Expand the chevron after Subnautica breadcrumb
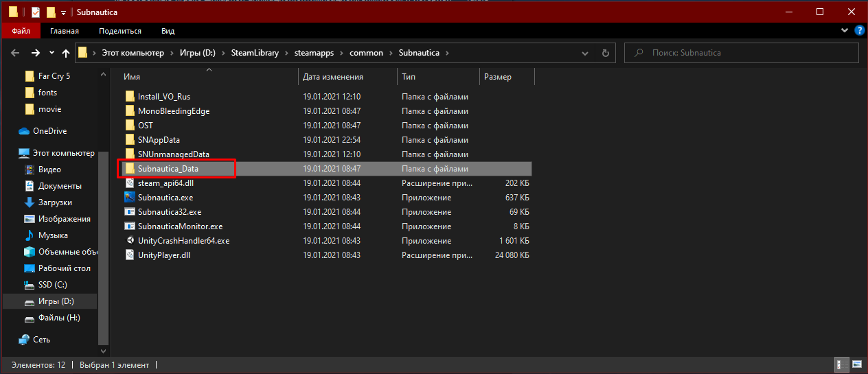 click(448, 53)
